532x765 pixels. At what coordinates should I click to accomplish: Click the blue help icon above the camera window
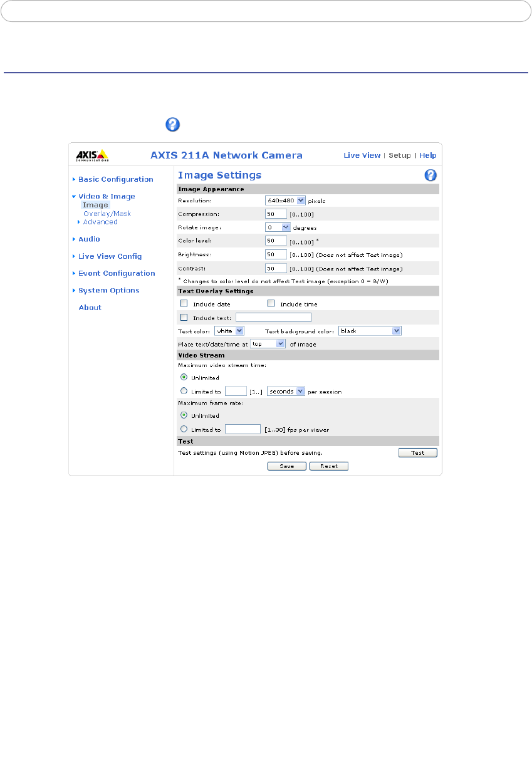tap(172, 124)
